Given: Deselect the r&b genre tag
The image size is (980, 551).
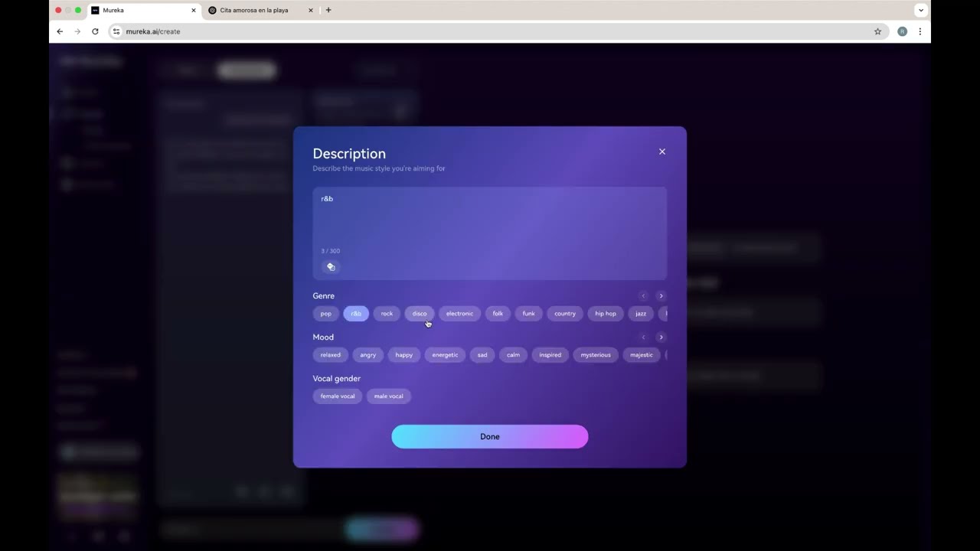Looking at the screenshot, I should pos(356,314).
